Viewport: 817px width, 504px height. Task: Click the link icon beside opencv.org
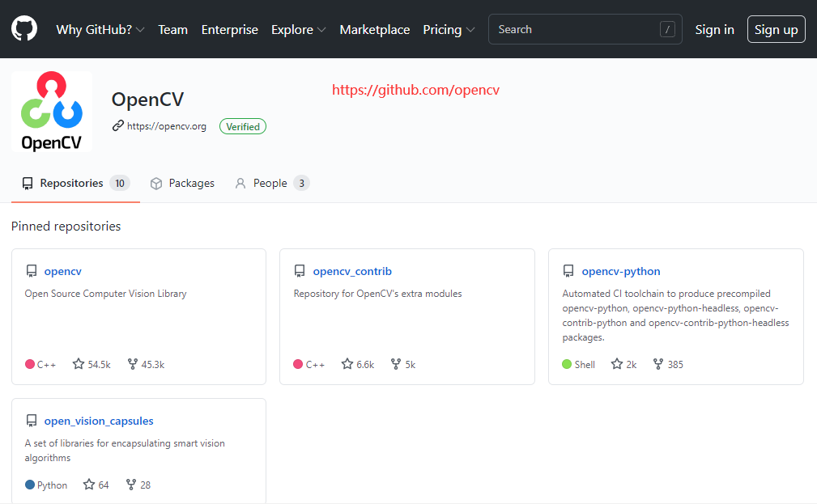tap(117, 125)
